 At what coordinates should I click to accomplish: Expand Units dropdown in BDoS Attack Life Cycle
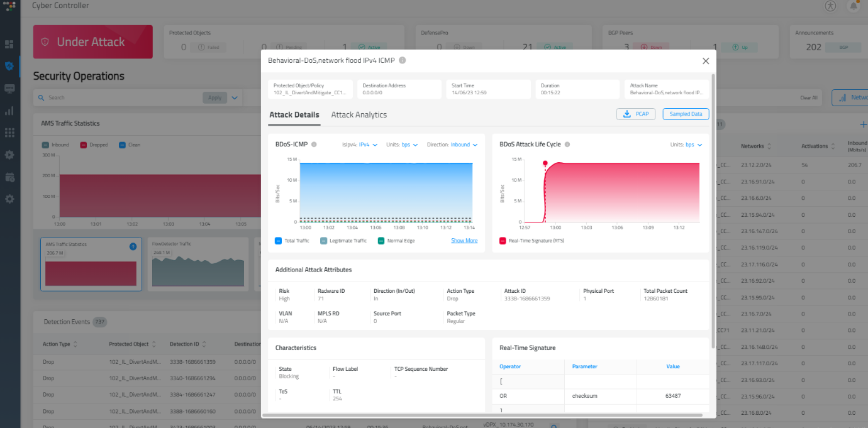pyautogui.click(x=694, y=145)
